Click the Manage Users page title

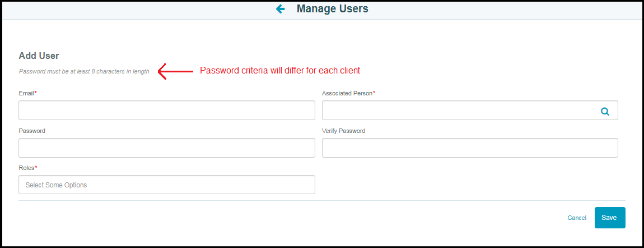(x=332, y=8)
